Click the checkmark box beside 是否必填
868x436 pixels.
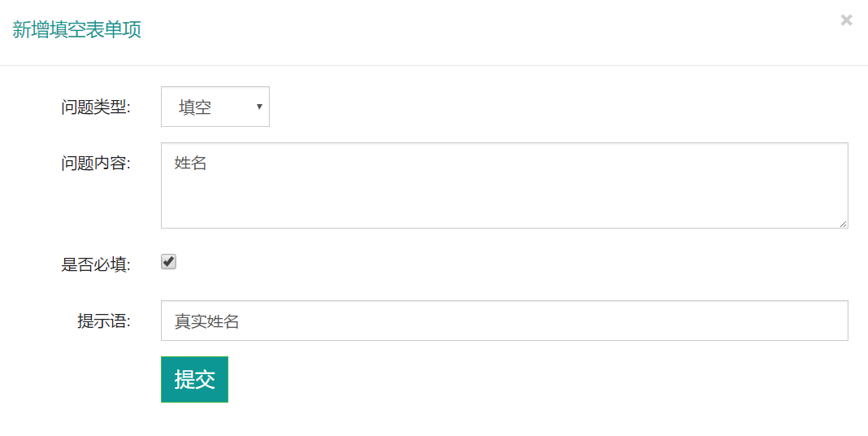tap(168, 262)
